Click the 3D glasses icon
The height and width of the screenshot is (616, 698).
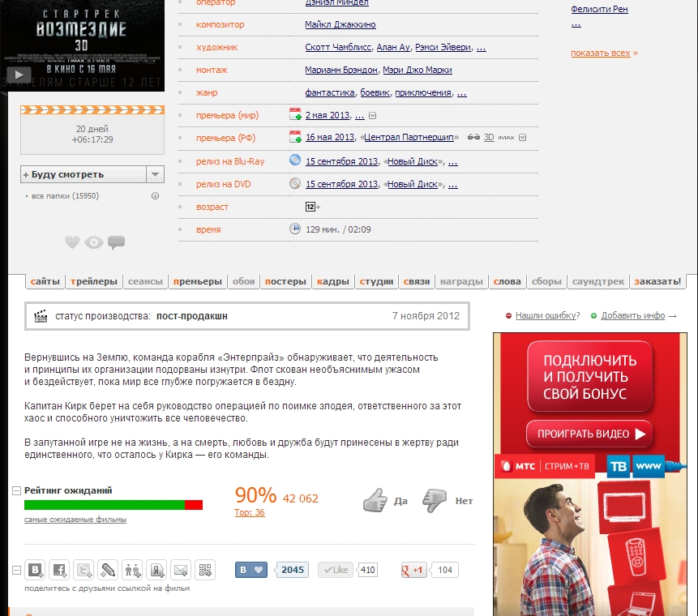[473, 137]
